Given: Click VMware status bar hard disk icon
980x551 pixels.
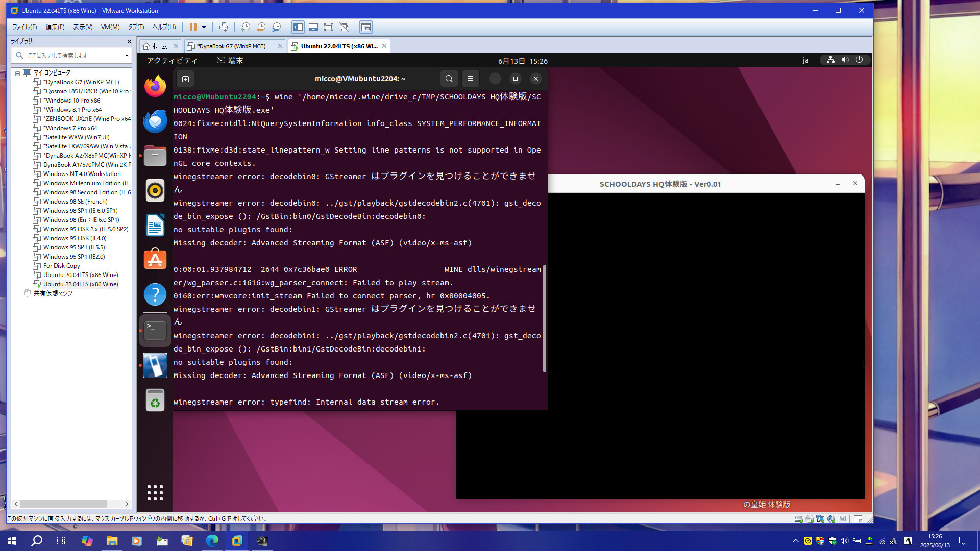Looking at the screenshot, I should click(798, 519).
